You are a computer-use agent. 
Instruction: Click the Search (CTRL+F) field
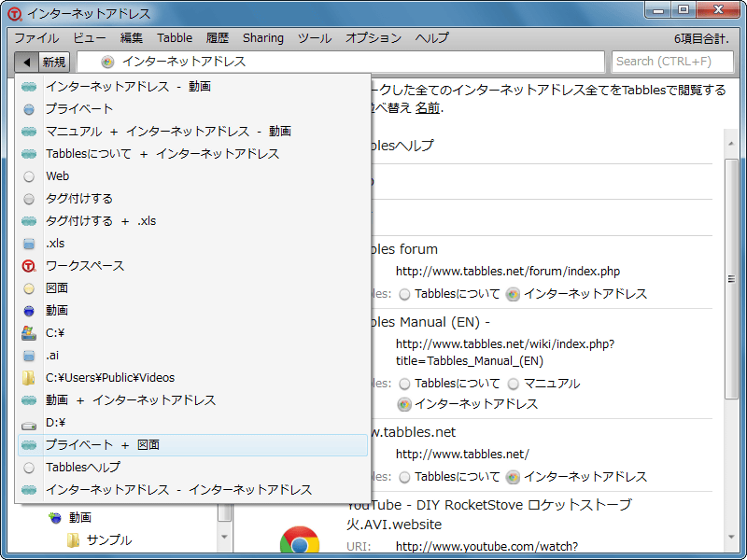(672, 62)
